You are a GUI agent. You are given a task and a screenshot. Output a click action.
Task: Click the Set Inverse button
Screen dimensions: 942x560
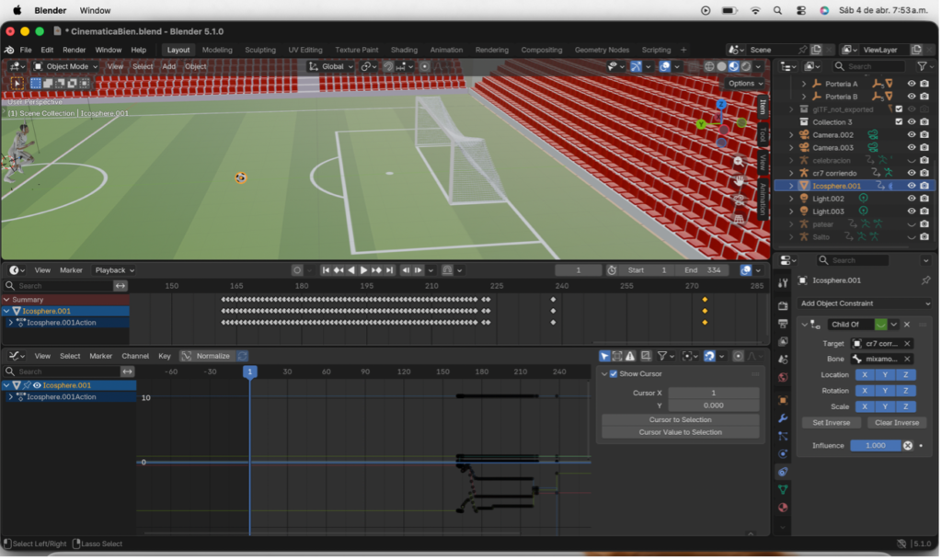832,423
